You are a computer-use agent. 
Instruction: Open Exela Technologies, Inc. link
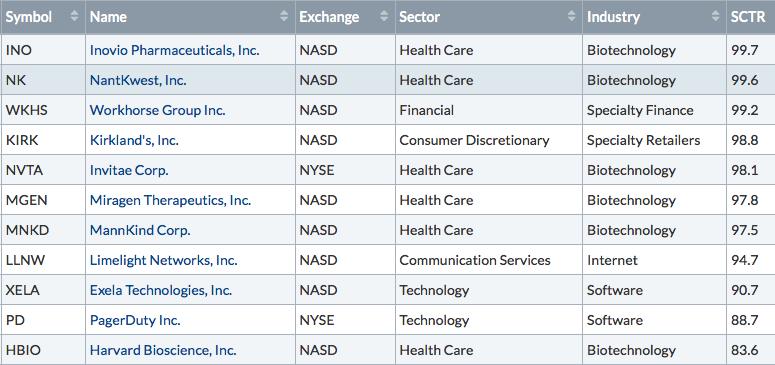161,290
